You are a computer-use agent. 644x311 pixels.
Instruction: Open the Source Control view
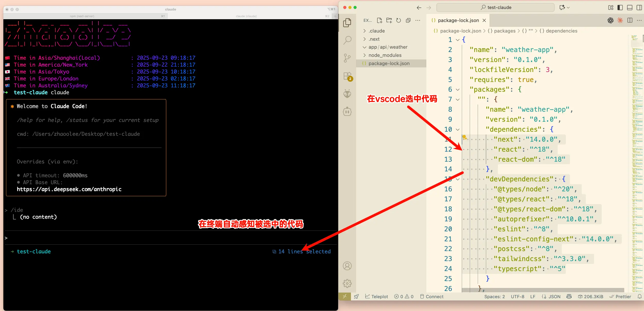(x=347, y=58)
